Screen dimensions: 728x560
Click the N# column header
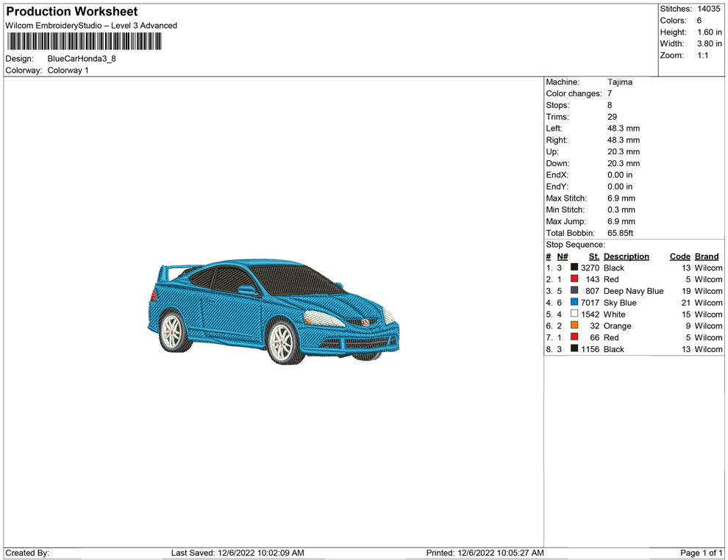click(562, 256)
